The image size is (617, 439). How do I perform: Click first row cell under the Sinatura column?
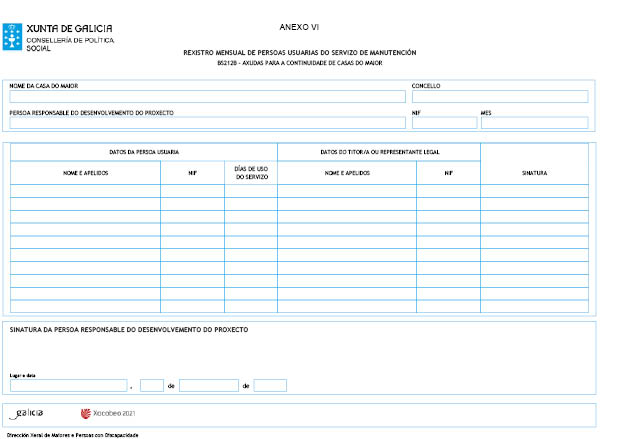[x=534, y=191]
